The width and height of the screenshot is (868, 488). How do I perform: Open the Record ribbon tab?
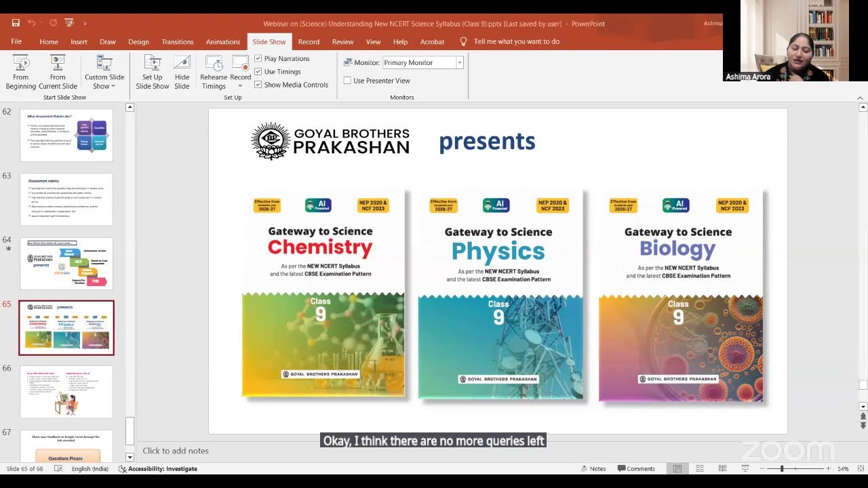pyautogui.click(x=309, y=41)
